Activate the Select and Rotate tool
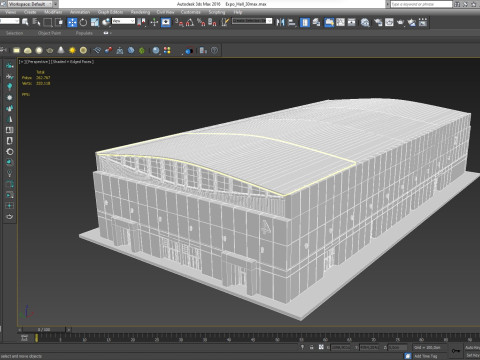This screenshot has width=480, height=360. [83, 22]
